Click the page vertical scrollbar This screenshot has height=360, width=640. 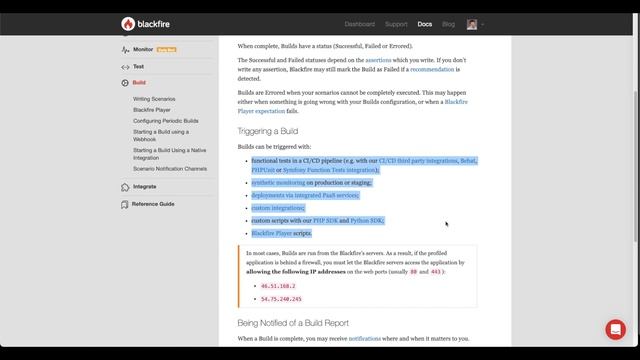[x=636, y=167]
